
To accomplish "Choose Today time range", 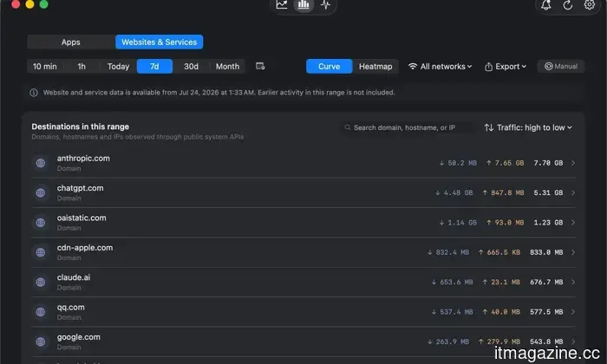I will pyautogui.click(x=118, y=67).
